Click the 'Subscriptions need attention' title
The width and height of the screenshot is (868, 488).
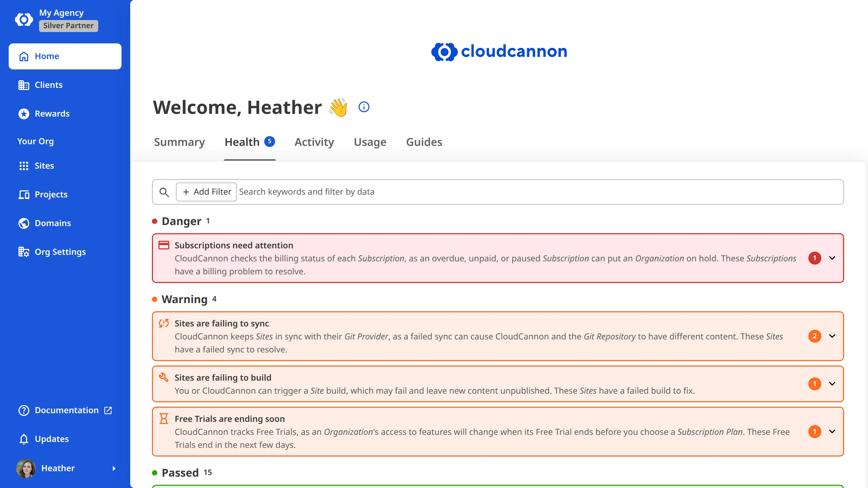(234, 245)
